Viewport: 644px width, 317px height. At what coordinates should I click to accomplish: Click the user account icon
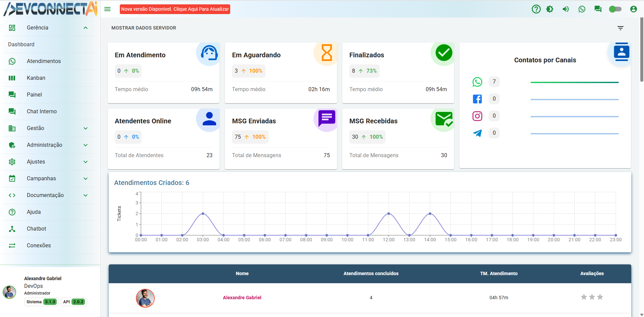[634, 9]
